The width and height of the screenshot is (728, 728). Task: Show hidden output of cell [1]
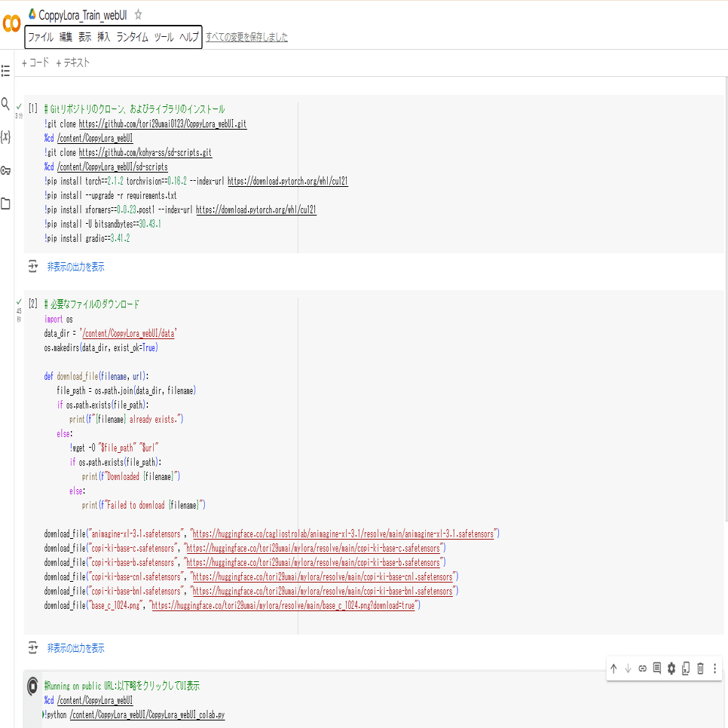[x=75, y=267]
